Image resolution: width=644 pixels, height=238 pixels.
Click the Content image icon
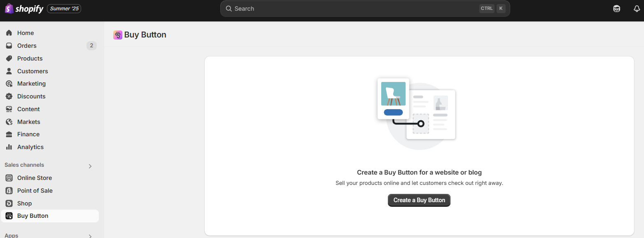(x=9, y=109)
